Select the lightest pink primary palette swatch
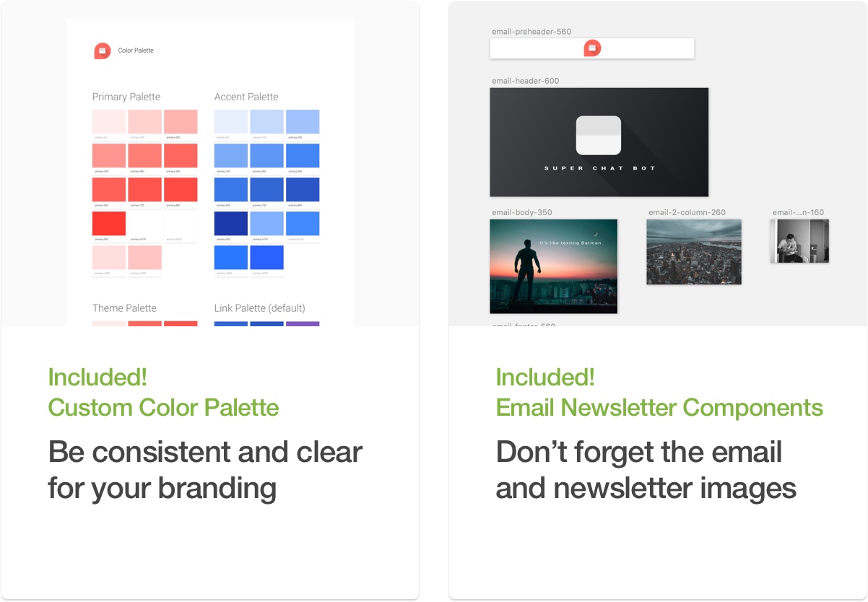 tap(109, 122)
